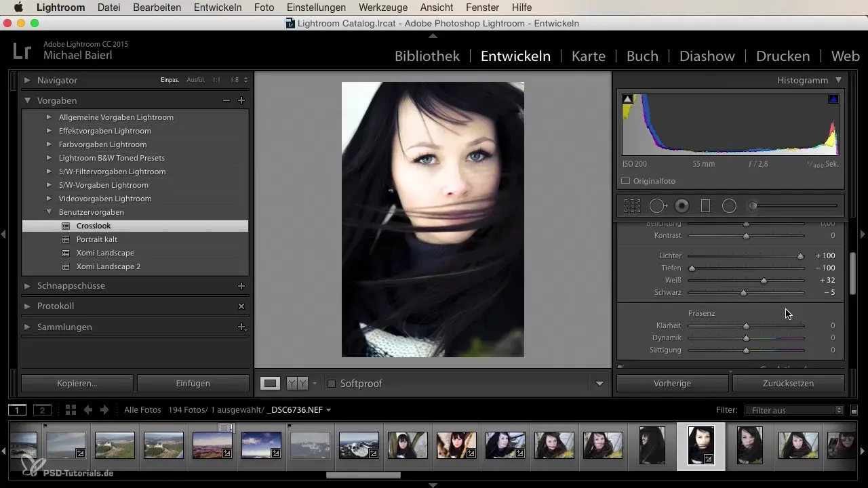Screen dimensions: 868x488
Task: Set navigator zoom to Einpas.
Action: [x=170, y=80]
